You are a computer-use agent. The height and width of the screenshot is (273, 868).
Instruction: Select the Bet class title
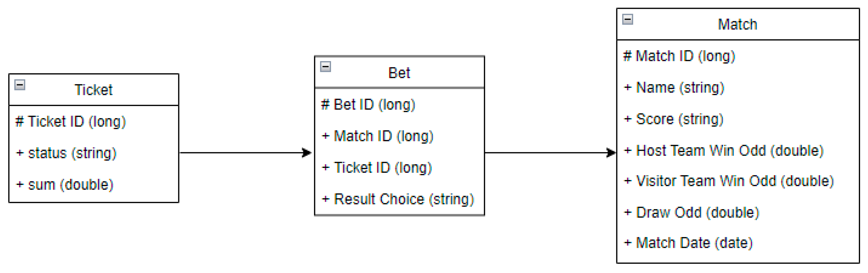[399, 73]
